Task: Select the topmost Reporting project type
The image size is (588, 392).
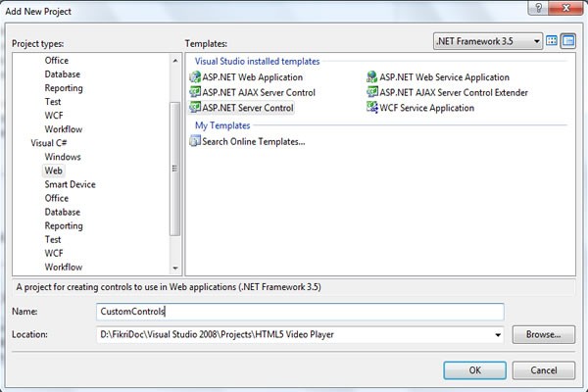Action: (64, 88)
